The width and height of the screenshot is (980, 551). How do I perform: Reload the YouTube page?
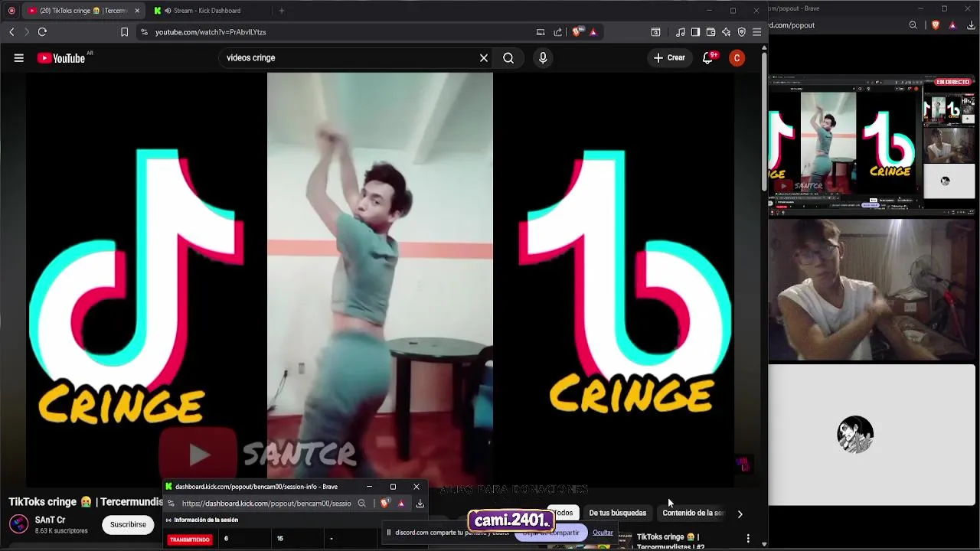click(42, 32)
